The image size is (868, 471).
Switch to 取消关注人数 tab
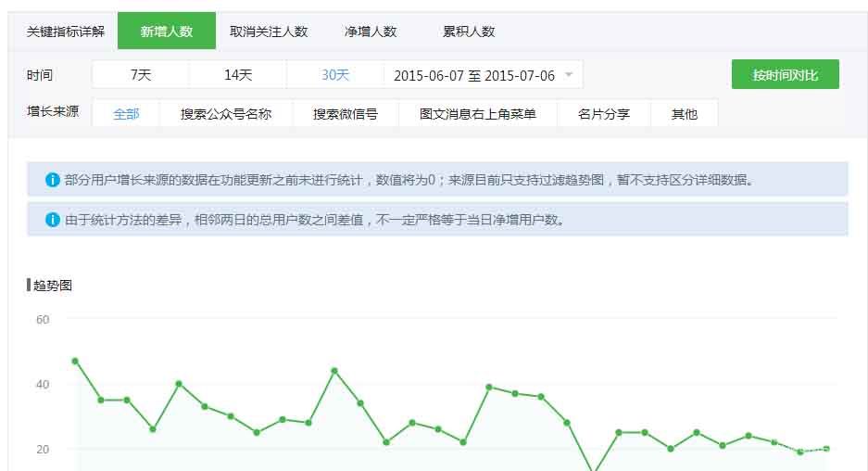(x=269, y=32)
